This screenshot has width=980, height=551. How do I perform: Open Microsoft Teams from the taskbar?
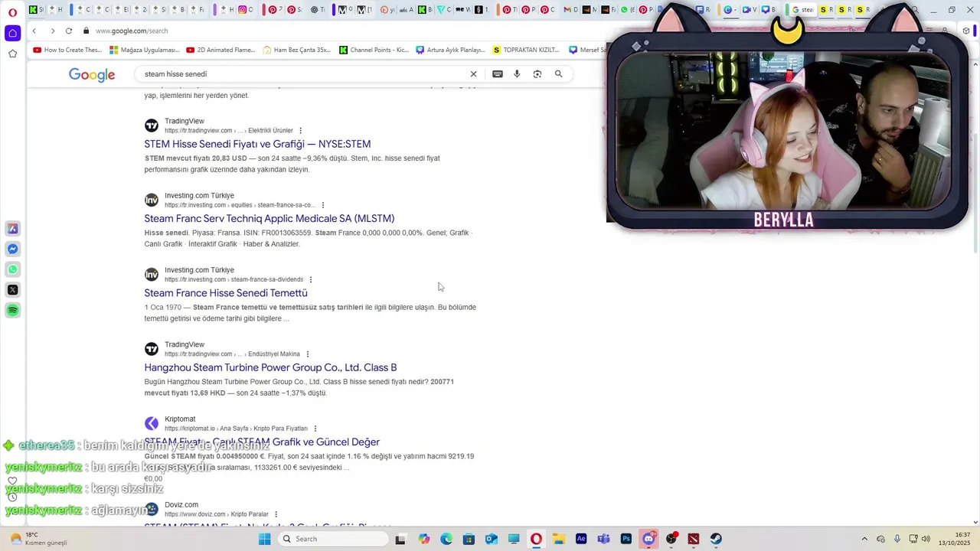[x=604, y=539]
